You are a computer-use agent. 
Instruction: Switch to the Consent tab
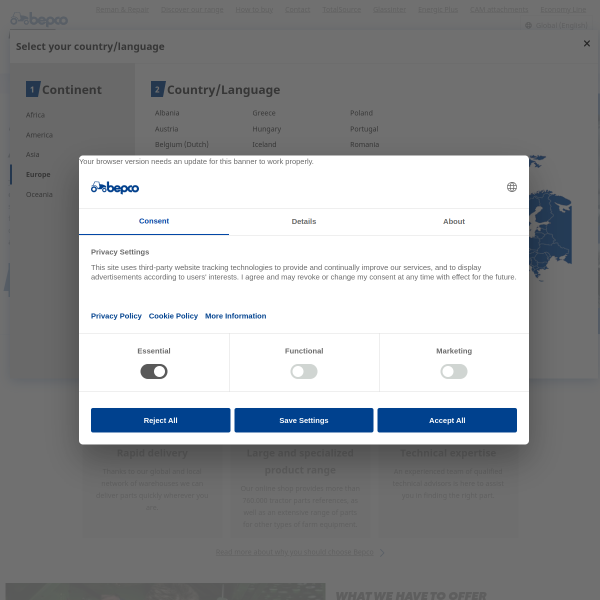coord(154,221)
